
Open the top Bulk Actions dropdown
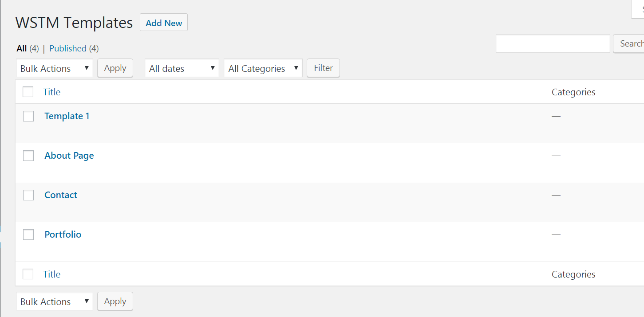coord(55,68)
